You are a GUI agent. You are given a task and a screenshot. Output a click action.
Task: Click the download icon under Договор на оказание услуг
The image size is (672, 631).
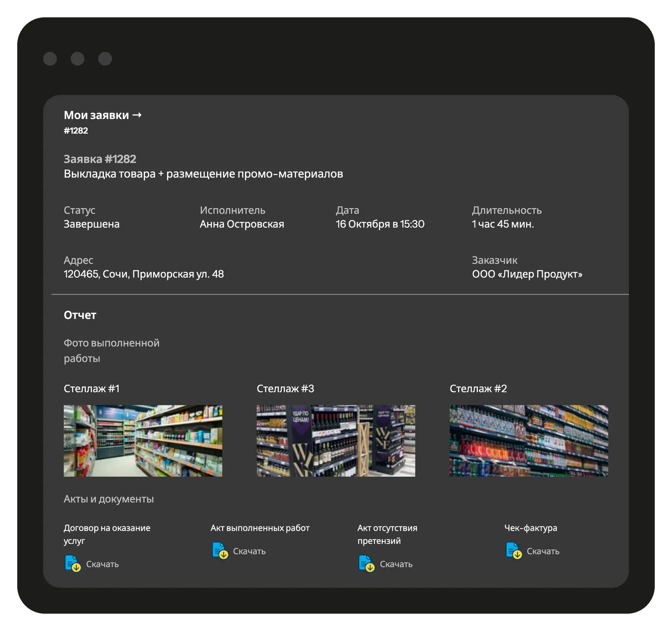coord(73,564)
